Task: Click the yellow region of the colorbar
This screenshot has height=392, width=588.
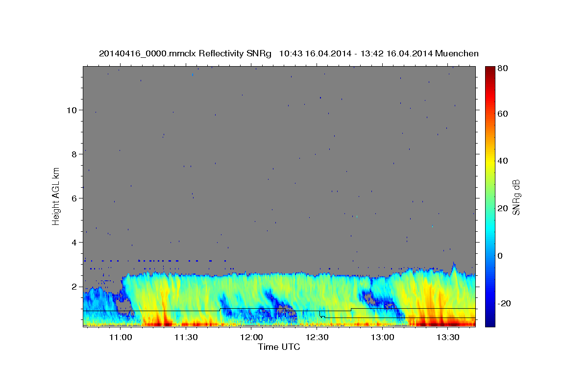Action: point(490,162)
